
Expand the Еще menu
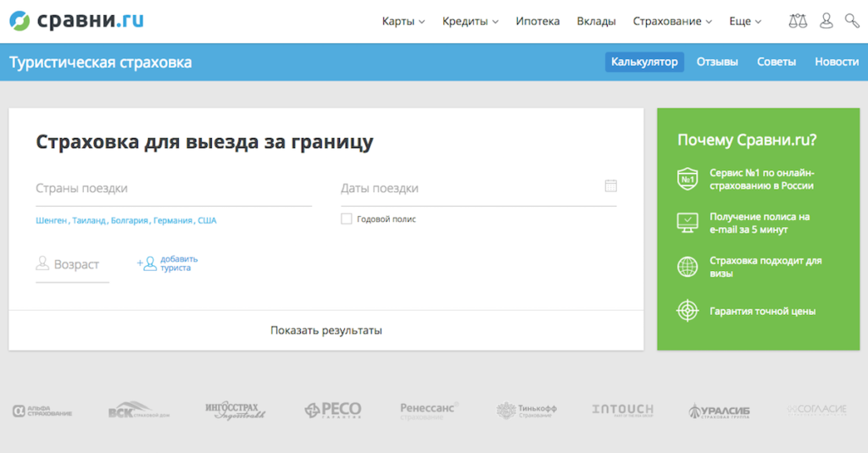pos(745,21)
